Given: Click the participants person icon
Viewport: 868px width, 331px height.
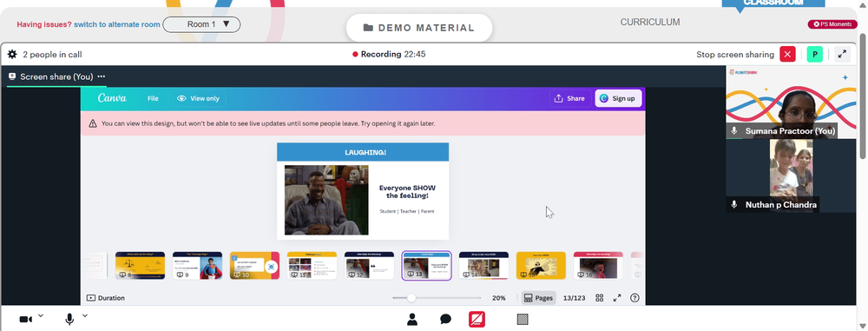Looking at the screenshot, I should pos(411,320).
